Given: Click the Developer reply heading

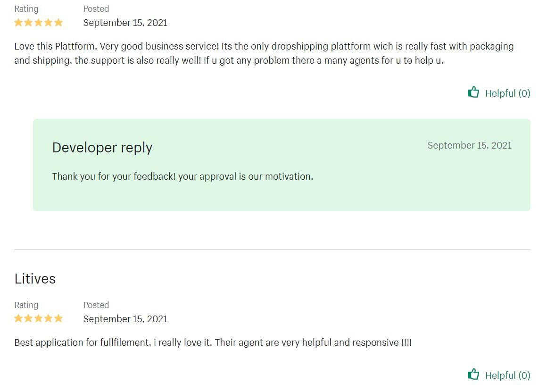Looking at the screenshot, I should point(102,148).
